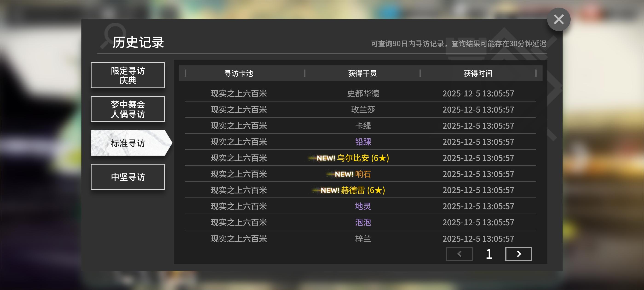Image resolution: width=644 pixels, height=290 pixels.
Task: Select the 赫德雷 (6★) record
Action: 362,190
